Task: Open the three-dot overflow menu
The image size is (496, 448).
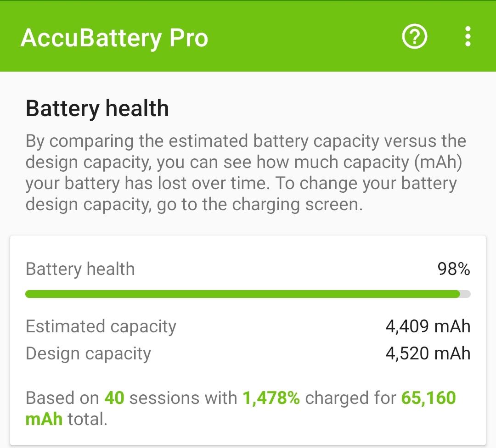Action: [x=468, y=37]
